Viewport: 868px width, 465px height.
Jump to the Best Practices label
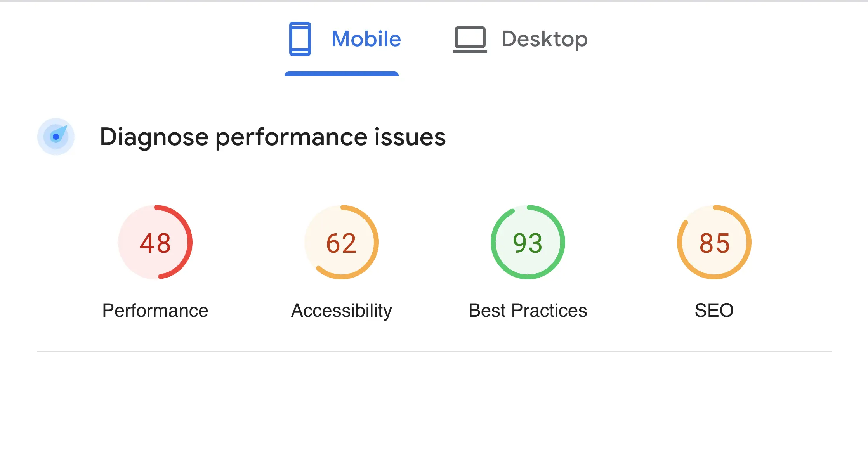click(x=528, y=311)
